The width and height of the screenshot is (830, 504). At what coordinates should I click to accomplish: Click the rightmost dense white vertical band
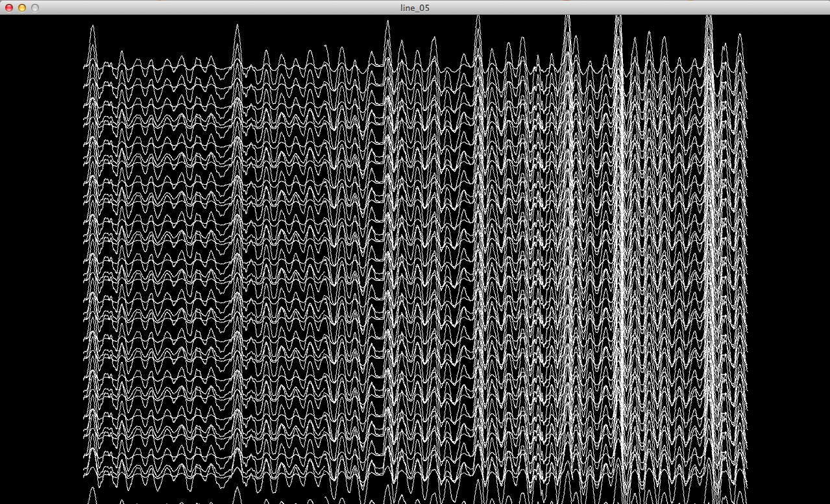tap(711, 259)
